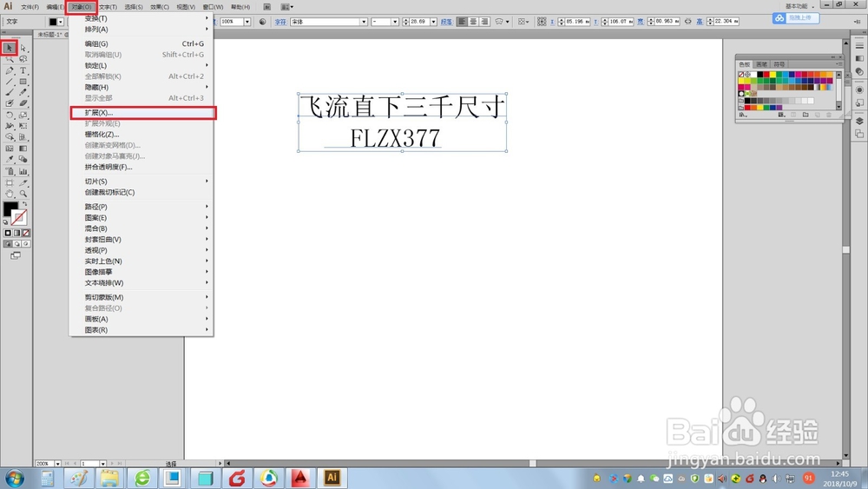Select the Paintbrush tool
The height and width of the screenshot is (489, 868).
(x=10, y=92)
